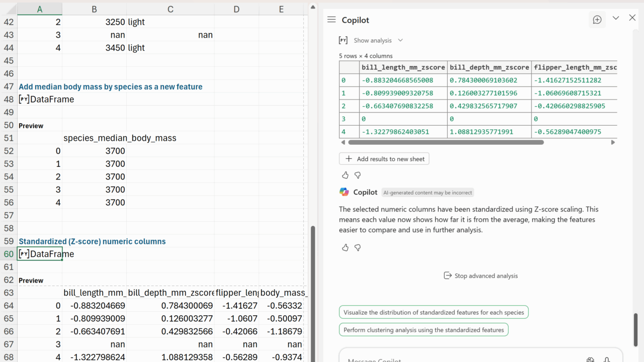Click the Python DataFrame icon in cell A60

click(24, 254)
